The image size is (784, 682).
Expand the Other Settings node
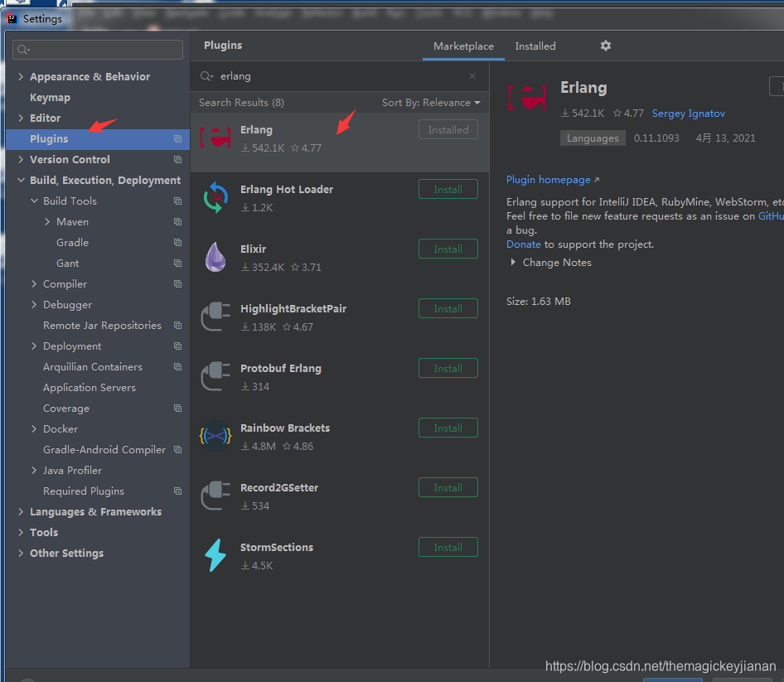[x=21, y=553]
